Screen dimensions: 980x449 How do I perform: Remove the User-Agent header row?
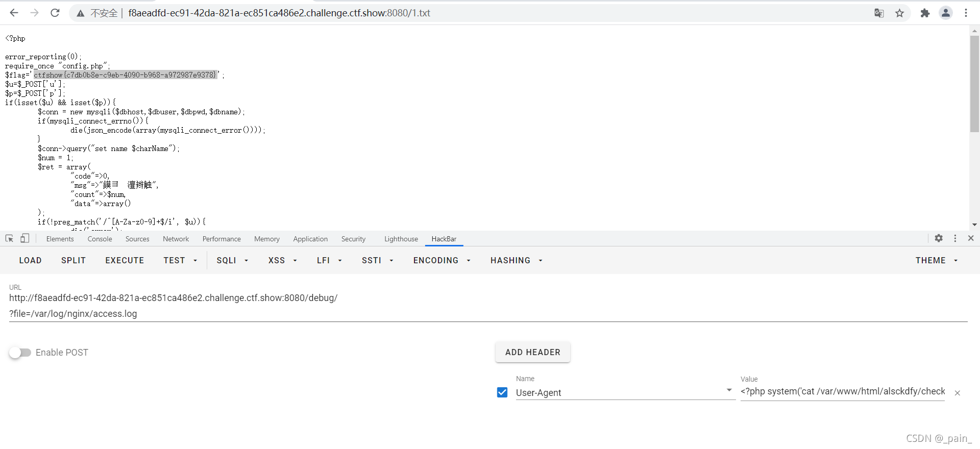[x=958, y=393]
